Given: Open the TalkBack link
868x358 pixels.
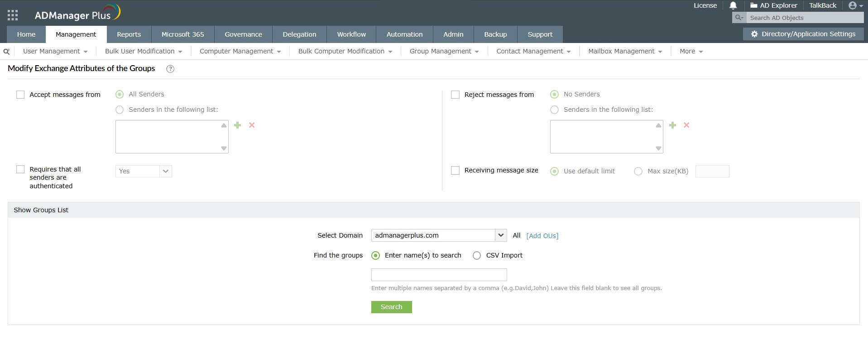Looking at the screenshot, I should (823, 5).
